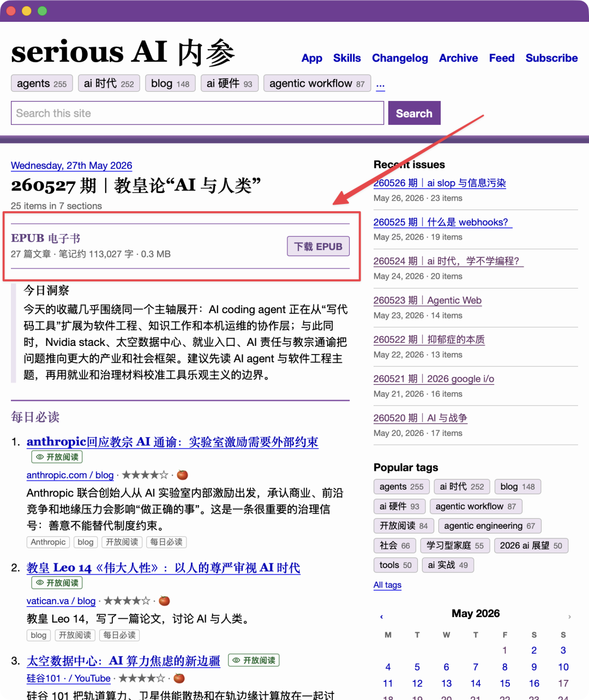Select May 13 in the calendar
The width and height of the screenshot is (589, 700).
[447, 683]
